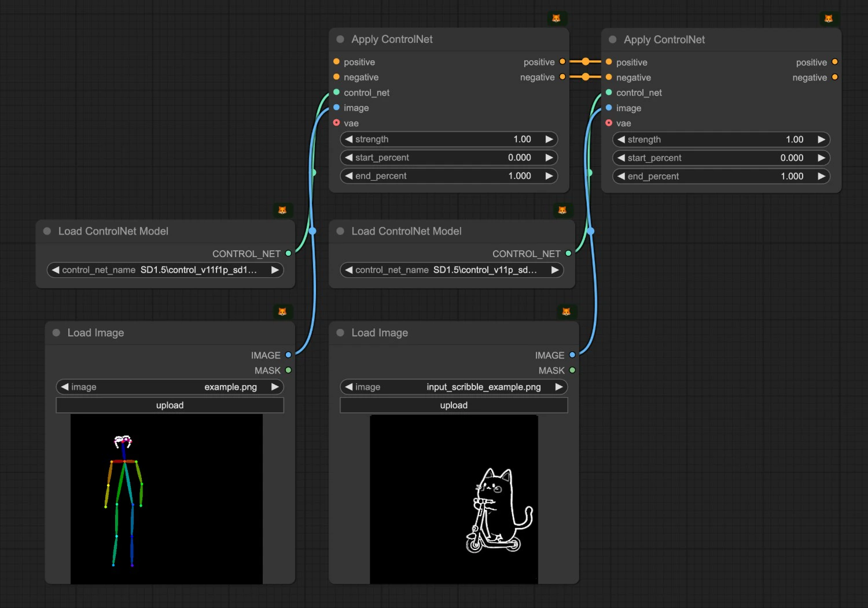Select next model for control_v11p_sd control_net_name
This screenshot has height=608, width=868.
tap(555, 270)
